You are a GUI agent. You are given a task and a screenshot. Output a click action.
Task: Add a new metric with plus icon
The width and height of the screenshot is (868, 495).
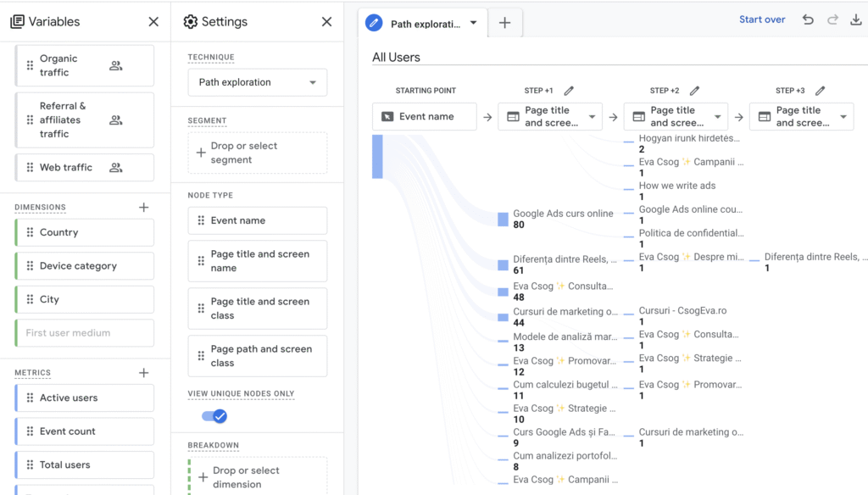tap(143, 373)
